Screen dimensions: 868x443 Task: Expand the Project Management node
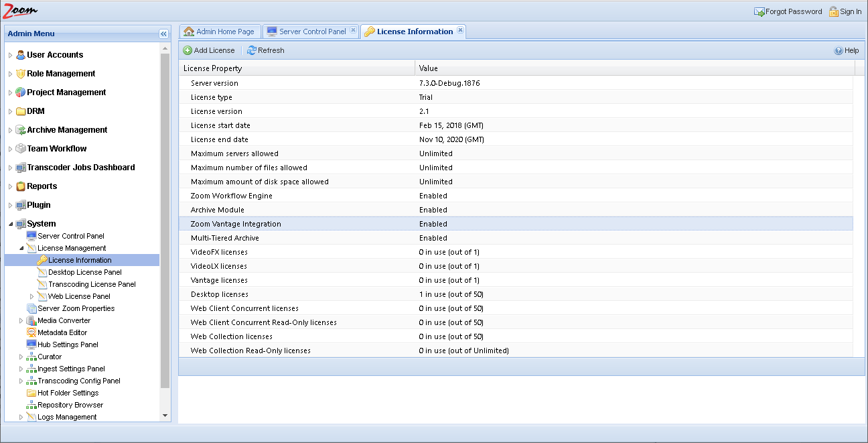[10, 92]
